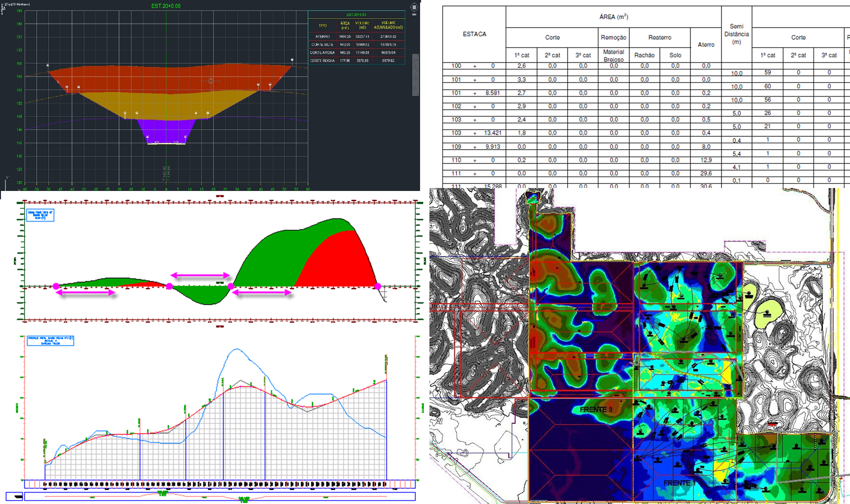Click the FRENTE 3 label on the map
Viewport: 850px width, 504px height.
point(596,409)
